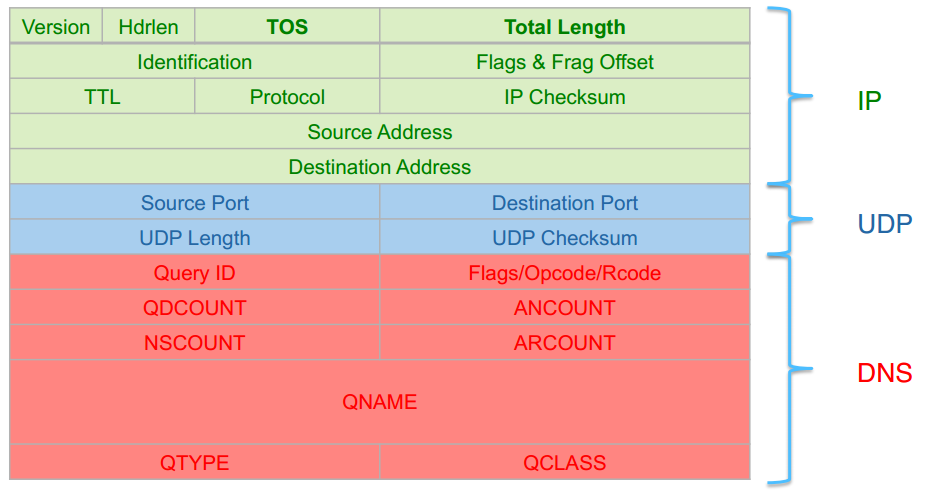This screenshot has height=492, width=931.
Task: Select the Source Address row
Action: click(x=379, y=132)
